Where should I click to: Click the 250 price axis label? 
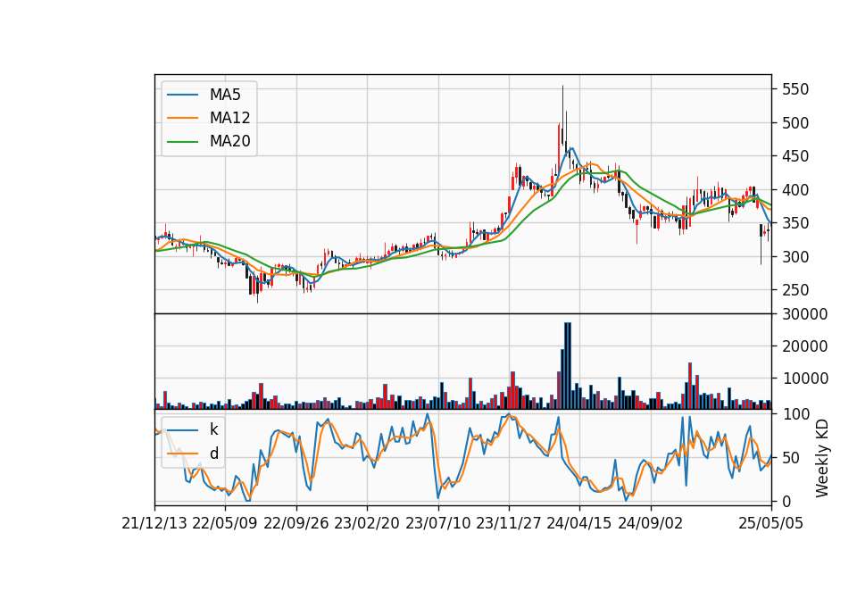[795, 290]
